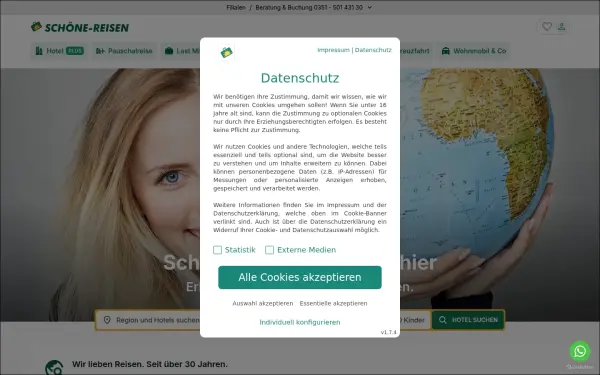Switch to the Pauschalreise tab
This screenshot has width=600, height=375.
coord(124,51)
